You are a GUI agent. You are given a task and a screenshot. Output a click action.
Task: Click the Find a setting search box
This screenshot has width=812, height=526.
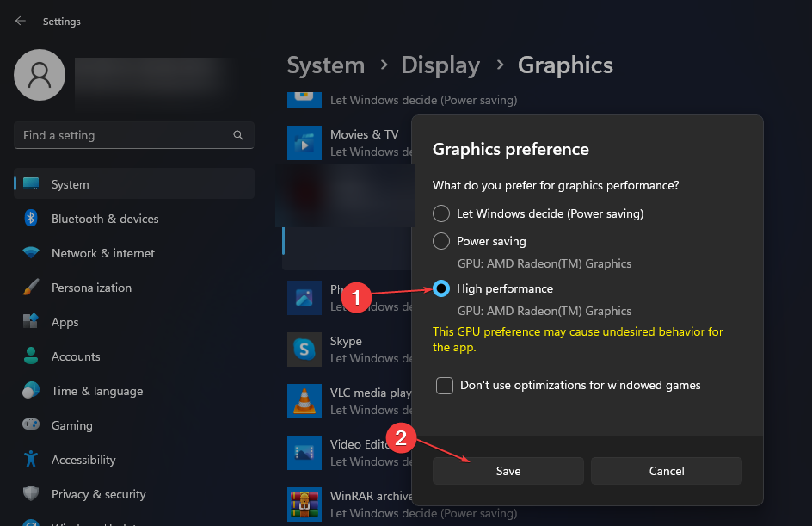click(x=133, y=135)
